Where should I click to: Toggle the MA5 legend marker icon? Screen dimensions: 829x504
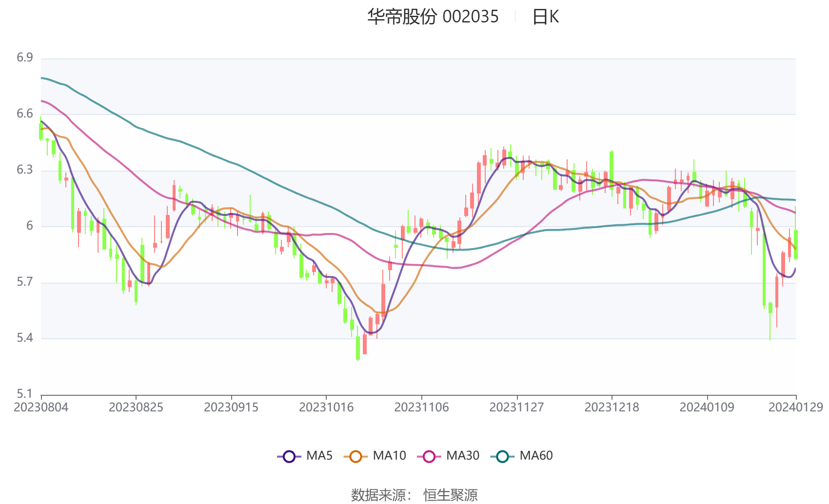click(x=289, y=456)
